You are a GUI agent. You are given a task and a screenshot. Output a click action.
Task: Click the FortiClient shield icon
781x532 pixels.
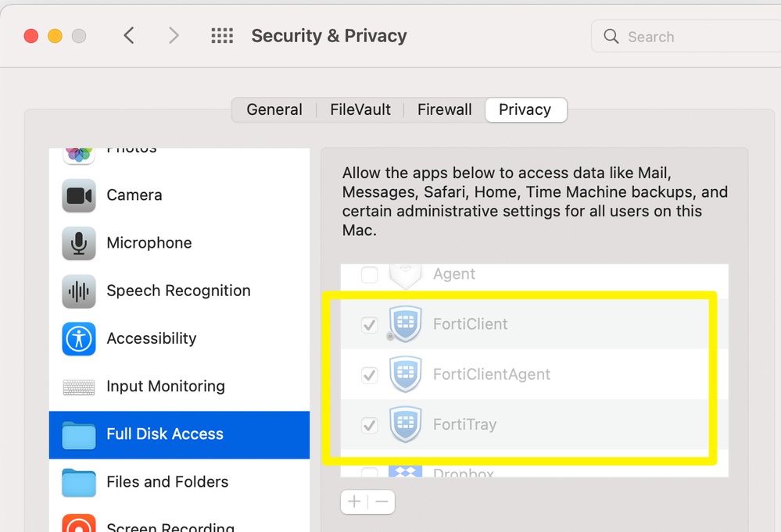405,324
